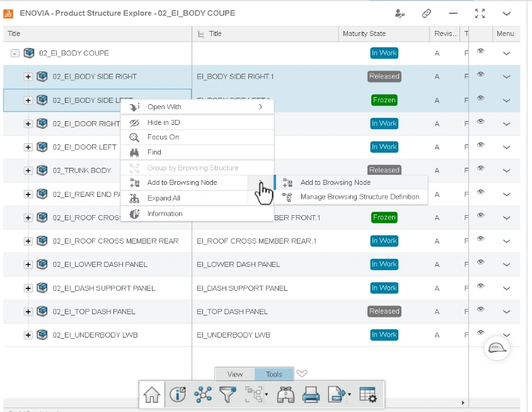
Task: Click the Export document icon
Action: pos(336,395)
